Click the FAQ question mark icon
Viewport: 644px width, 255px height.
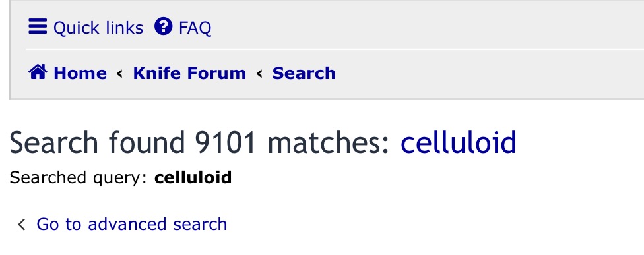(163, 26)
